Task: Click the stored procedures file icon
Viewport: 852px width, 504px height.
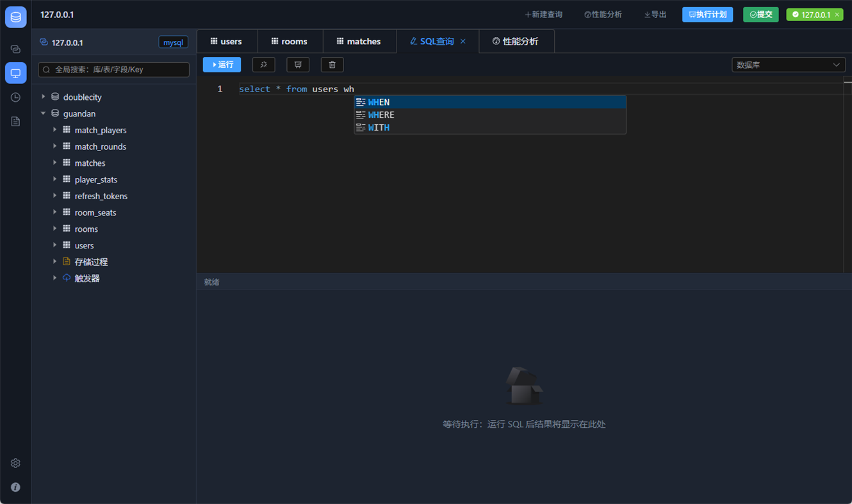Action: coord(67,261)
